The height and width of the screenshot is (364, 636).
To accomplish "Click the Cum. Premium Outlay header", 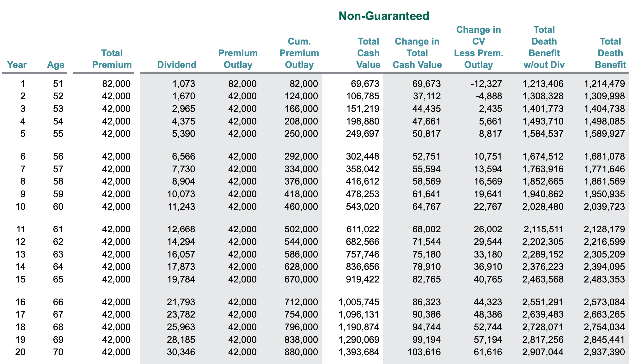I will [x=299, y=53].
